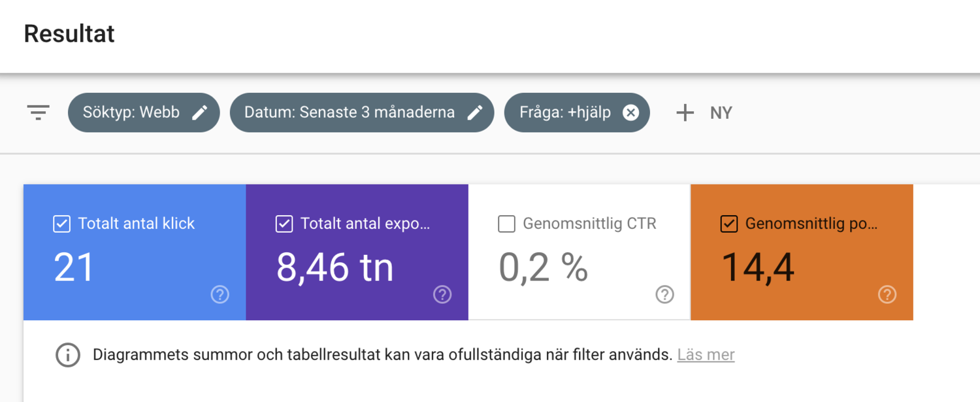Open help icon on Totalt antal exponeringar card

click(442, 295)
